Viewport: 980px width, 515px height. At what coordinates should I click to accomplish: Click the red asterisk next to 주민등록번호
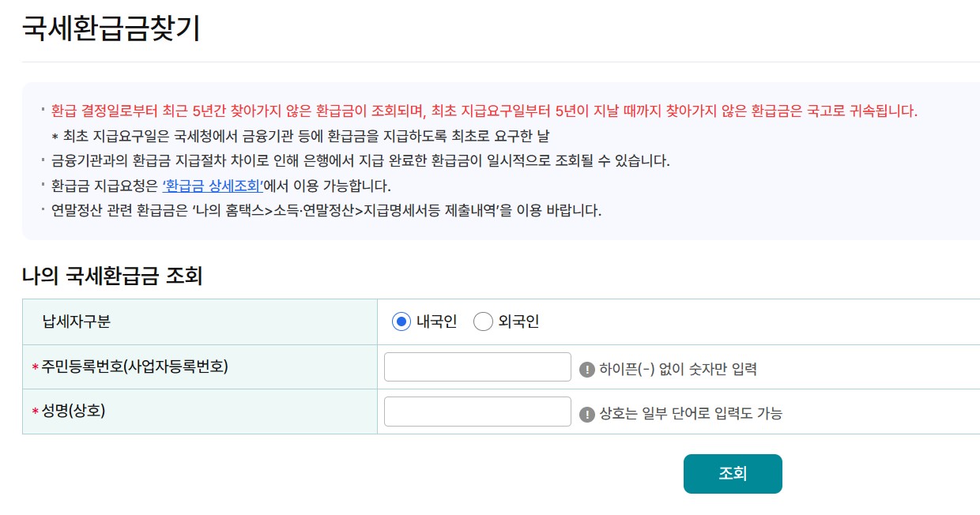[x=36, y=368]
